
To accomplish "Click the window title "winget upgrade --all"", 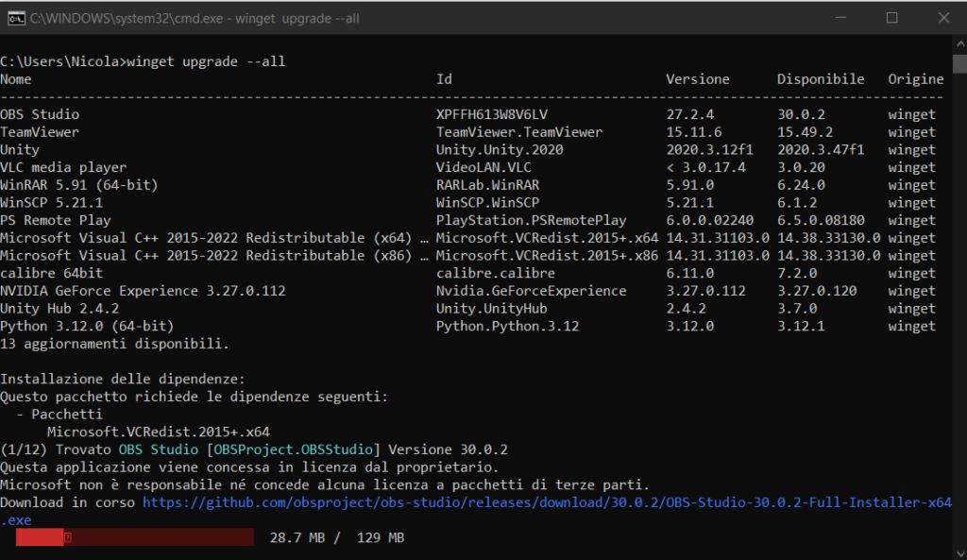I will (297, 19).
